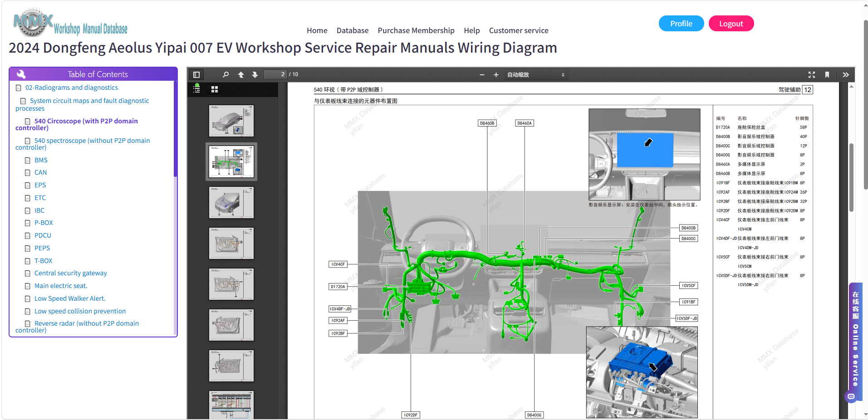Open the find-in-document search tool

click(x=226, y=74)
